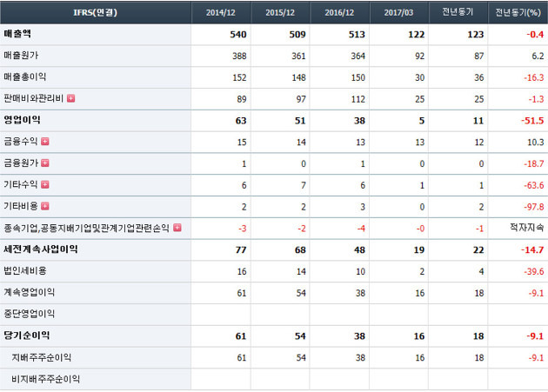This screenshot has height=392, width=548.
Task: Select the 매출액 row label
Action: click(17, 34)
